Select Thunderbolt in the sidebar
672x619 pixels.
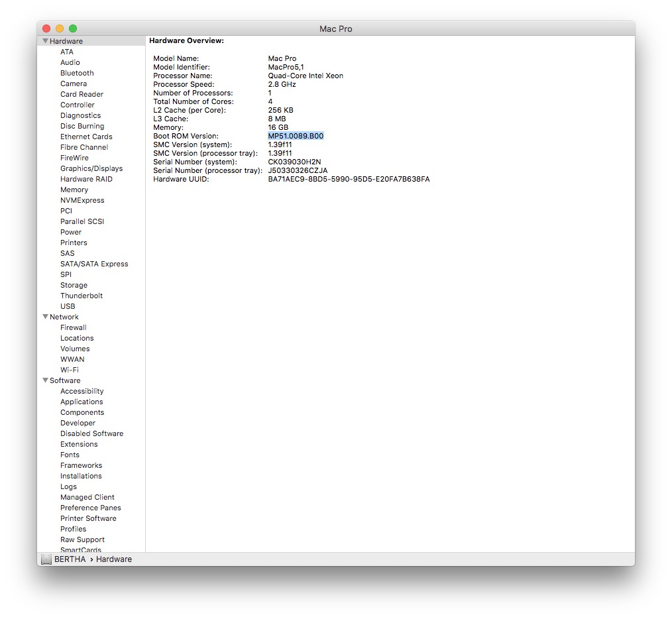click(x=82, y=296)
